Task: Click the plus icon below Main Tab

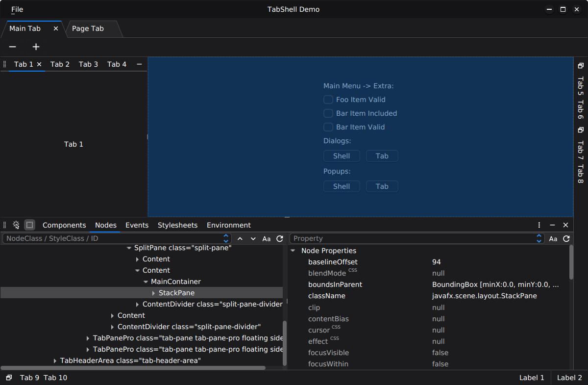Action: point(36,47)
